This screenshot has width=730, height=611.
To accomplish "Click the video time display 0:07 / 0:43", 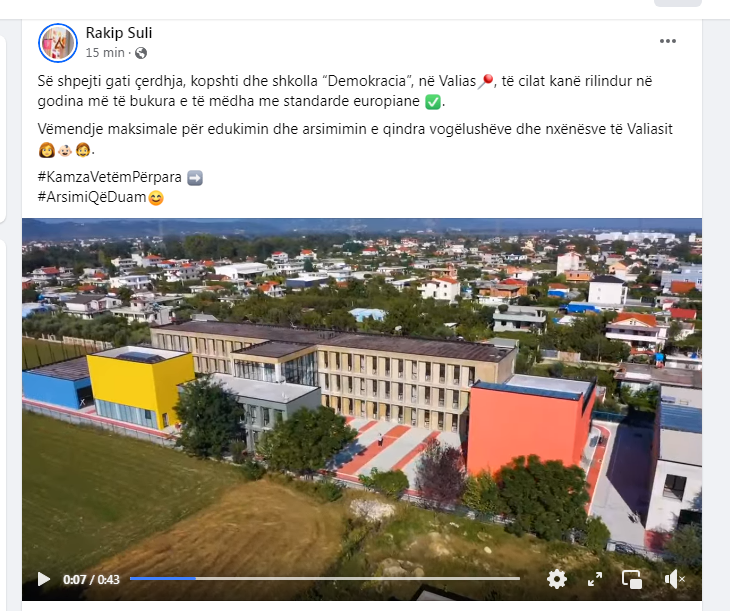I will click(x=91, y=579).
